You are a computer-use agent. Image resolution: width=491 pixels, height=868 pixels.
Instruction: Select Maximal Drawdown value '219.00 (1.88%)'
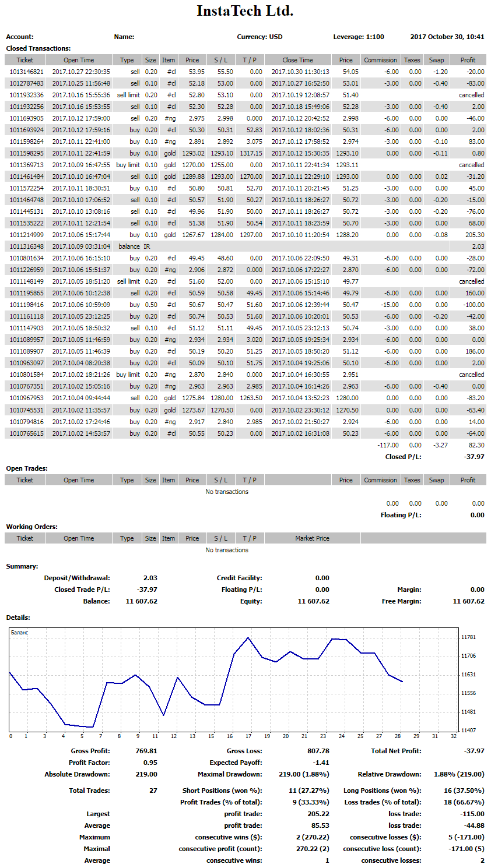click(304, 774)
